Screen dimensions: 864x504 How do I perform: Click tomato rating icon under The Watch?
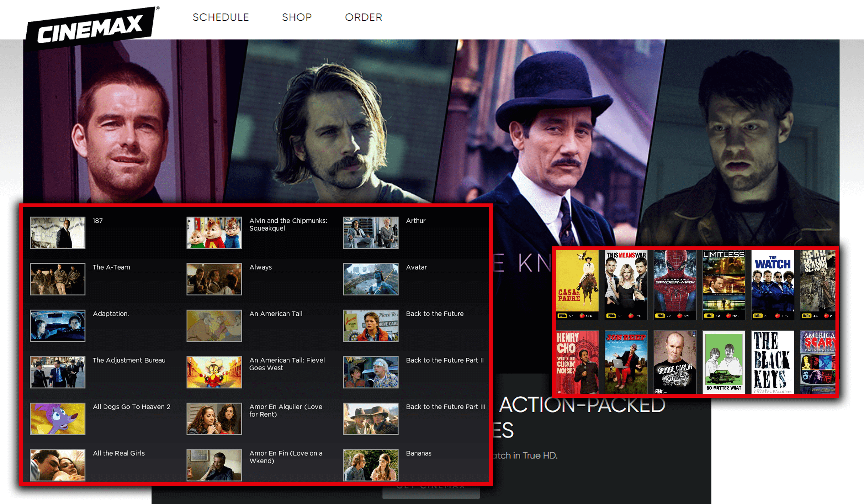coord(778,316)
